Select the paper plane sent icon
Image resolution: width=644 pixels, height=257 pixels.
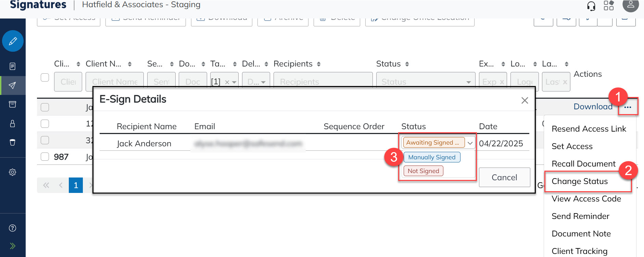[x=13, y=85]
